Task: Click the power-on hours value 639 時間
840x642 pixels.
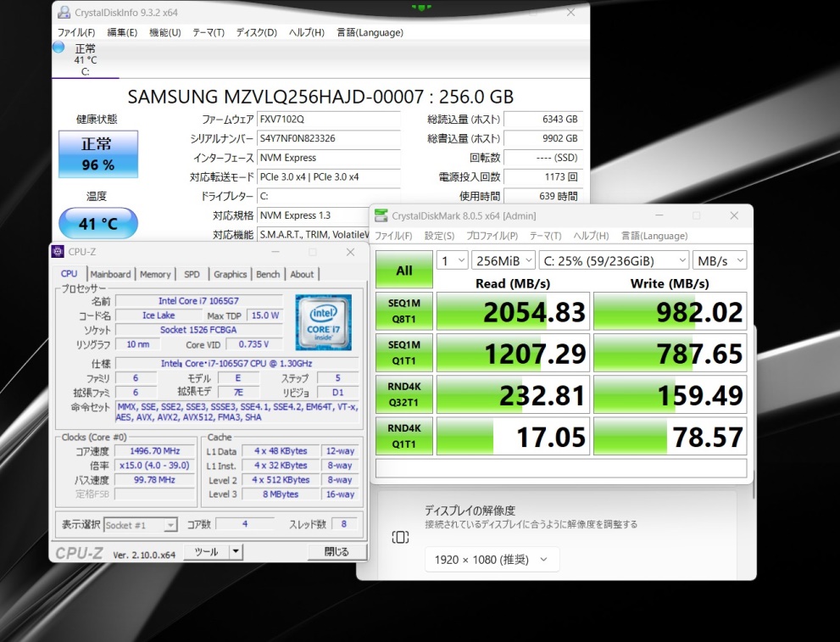Action: pyautogui.click(x=543, y=196)
